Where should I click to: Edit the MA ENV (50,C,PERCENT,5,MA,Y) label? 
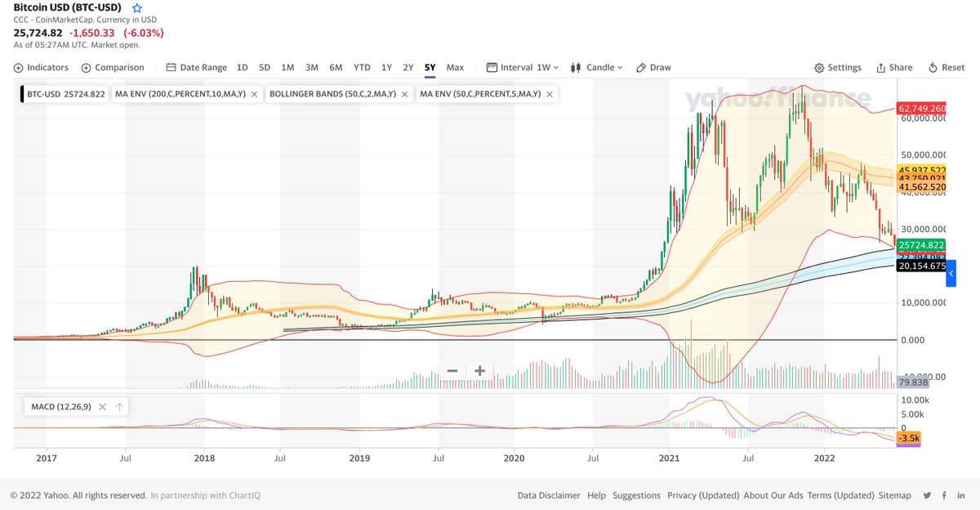[480, 95]
